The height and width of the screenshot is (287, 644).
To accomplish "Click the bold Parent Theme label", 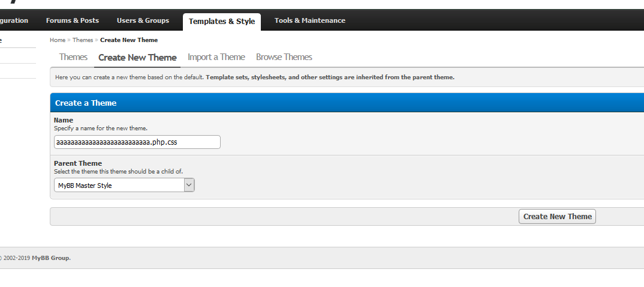I will click(78, 163).
